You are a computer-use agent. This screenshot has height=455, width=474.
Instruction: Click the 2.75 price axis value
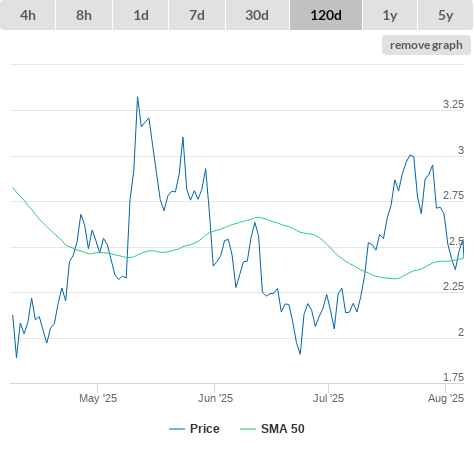(453, 195)
